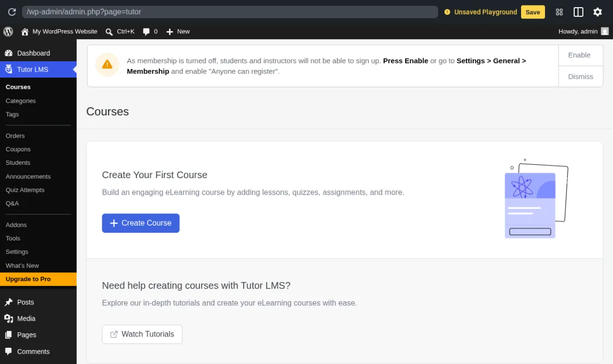Click the Tutor LMS owl icon
Image resolution: width=613 pixels, height=364 pixels.
tap(9, 69)
